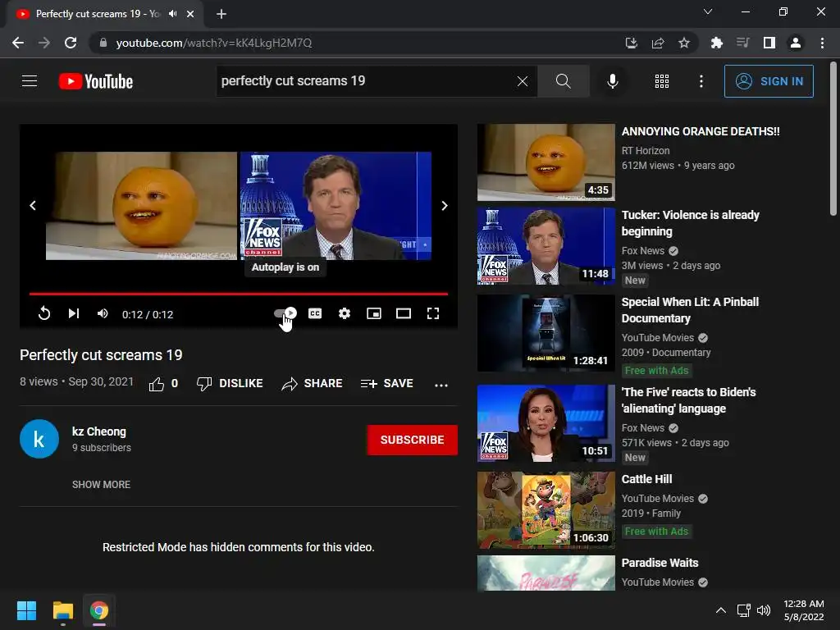Open player settings gear
840x630 pixels.
pos(345,313)
